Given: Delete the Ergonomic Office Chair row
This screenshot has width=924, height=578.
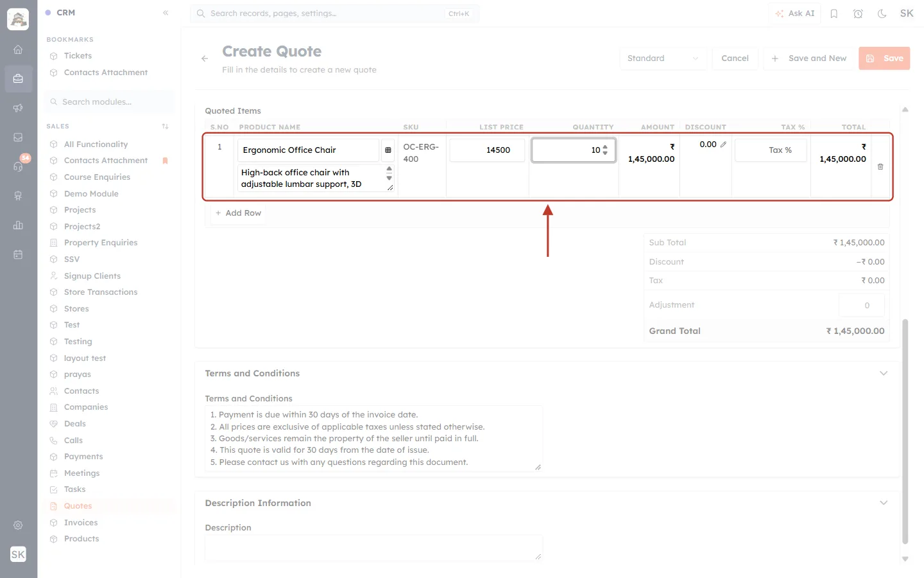Looking at the screenshot, I should (880, 166).
